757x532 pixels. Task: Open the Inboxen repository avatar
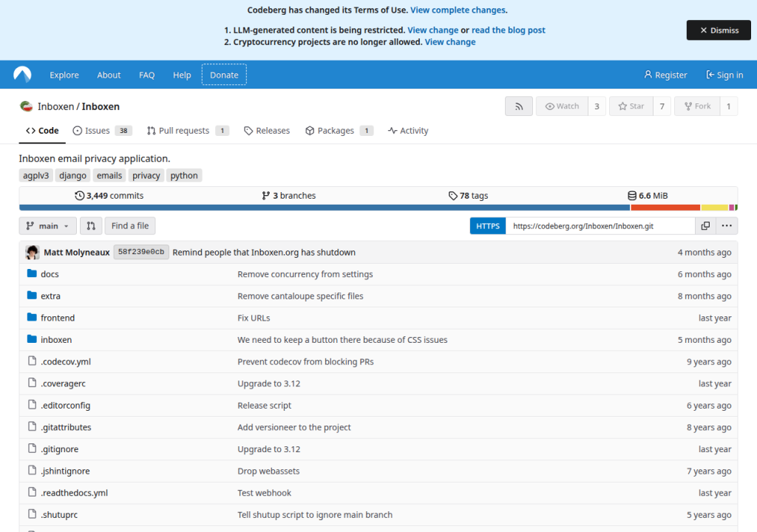coord(26,106)
